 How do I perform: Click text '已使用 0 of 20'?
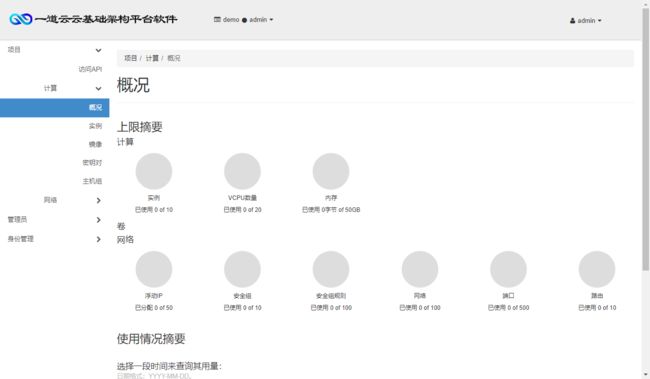coord(243,210)
